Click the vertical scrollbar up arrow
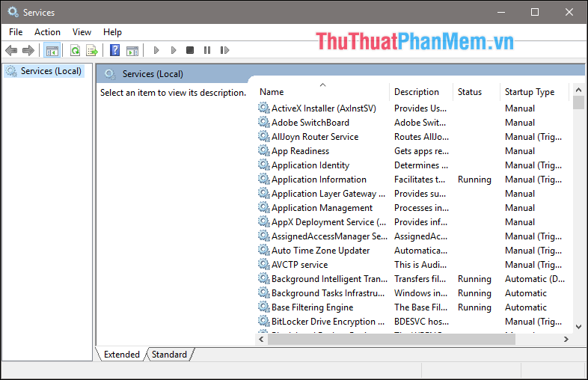Screen dimensions: 588x380 pos(578,90)
